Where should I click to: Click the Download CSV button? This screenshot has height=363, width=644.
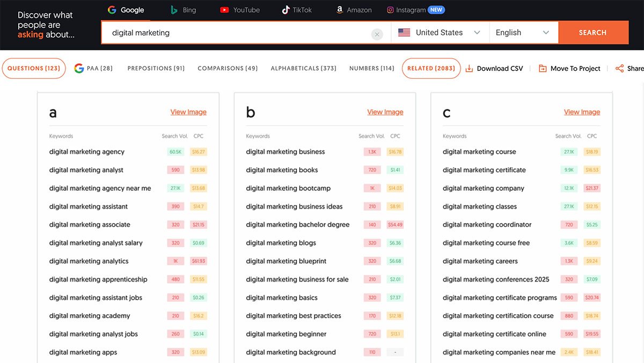pos(494,69)
